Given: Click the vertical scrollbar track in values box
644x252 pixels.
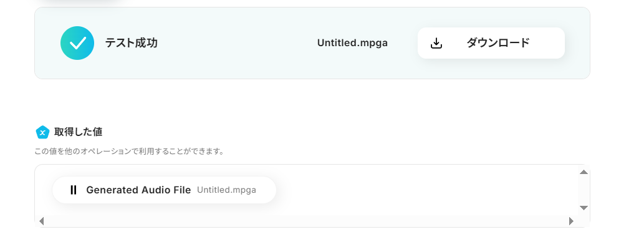Looking at the screenshot, I should [x=584, y=190].
